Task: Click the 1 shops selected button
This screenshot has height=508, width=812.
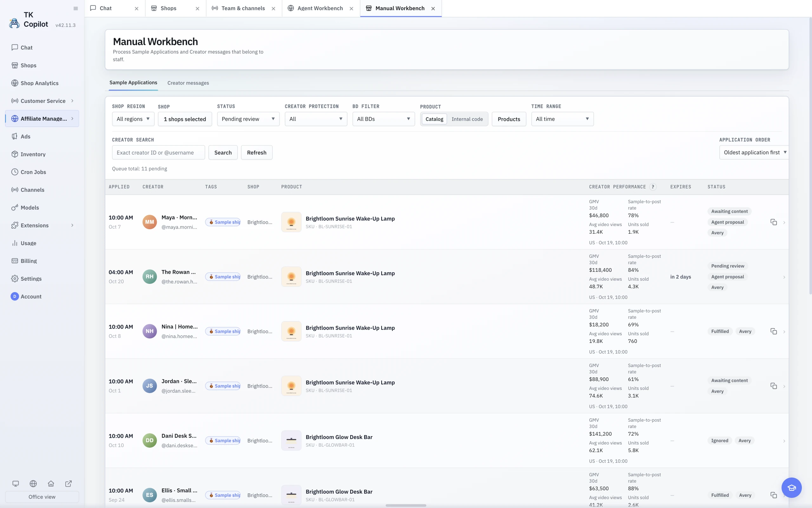Action: [185, 119]
